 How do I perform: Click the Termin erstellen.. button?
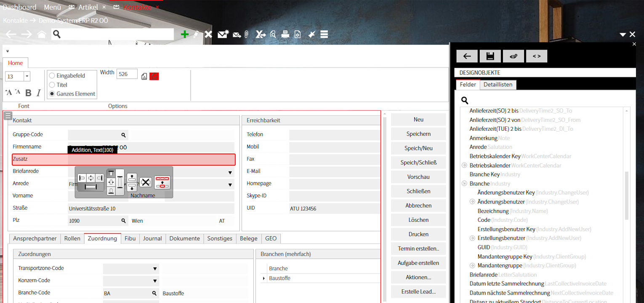click(x=418, y=248)
